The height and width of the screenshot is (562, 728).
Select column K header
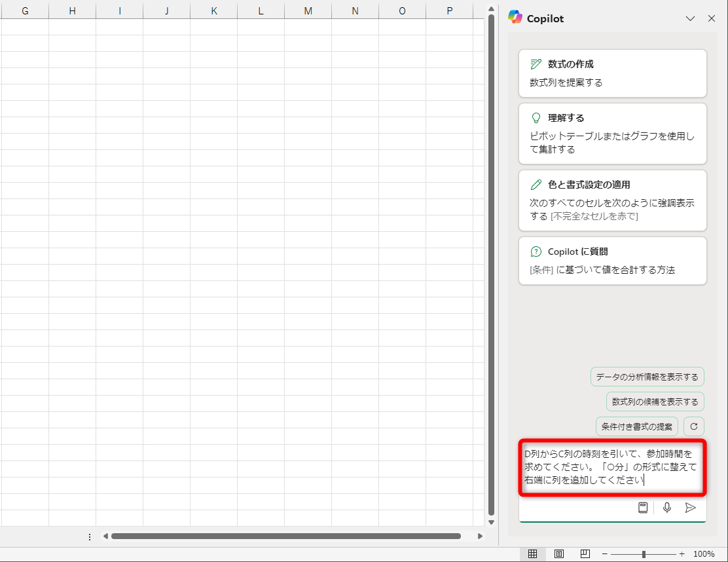[214, 10]
